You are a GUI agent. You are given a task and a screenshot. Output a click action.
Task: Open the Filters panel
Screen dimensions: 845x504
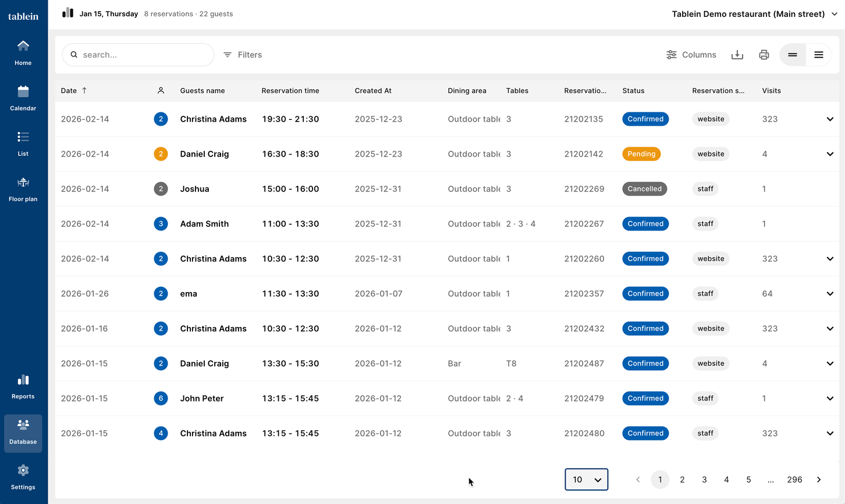click(243, 55)
